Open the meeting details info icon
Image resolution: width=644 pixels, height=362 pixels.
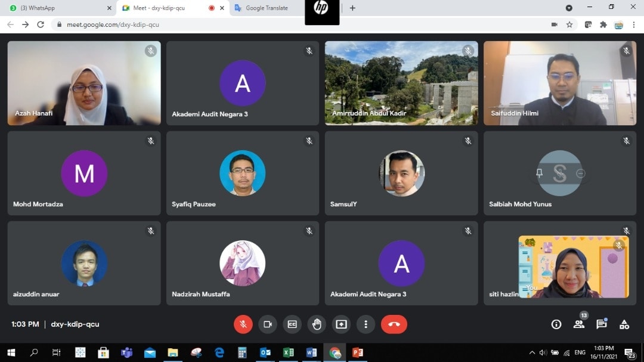point(556,324)
